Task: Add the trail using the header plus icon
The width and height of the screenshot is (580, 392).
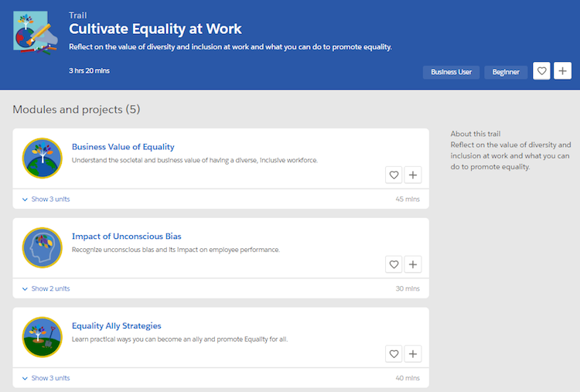Action: click(x=562, y=71)
